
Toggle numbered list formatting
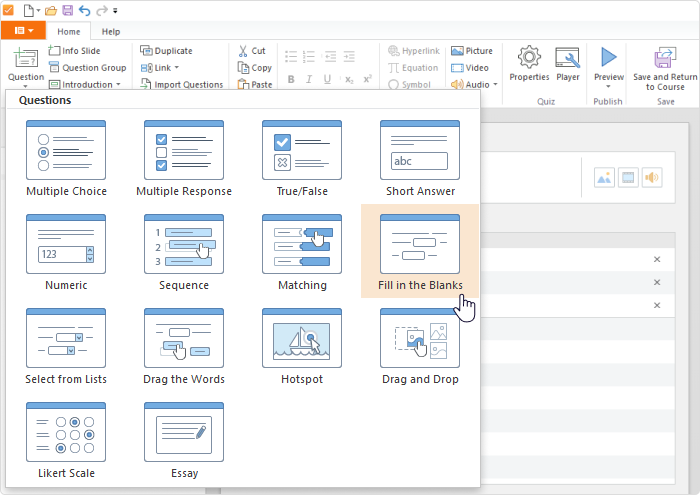309,56
